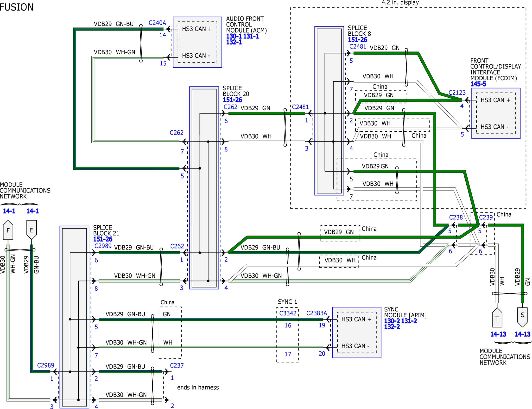This screenshot has height=409, width=532.
Task: Click the 'SYNC MODULE [APIM]' label
Action: click(405, 312)
